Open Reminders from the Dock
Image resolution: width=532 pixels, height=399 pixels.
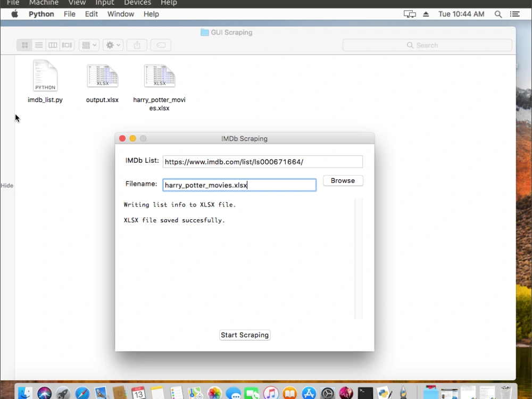177,393
